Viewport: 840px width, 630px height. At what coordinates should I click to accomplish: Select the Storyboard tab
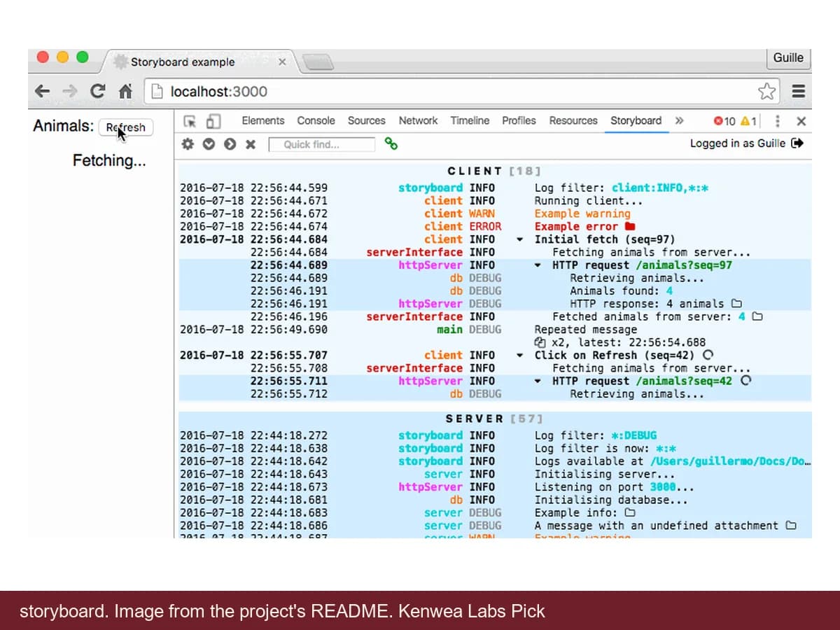pos(636,120)
